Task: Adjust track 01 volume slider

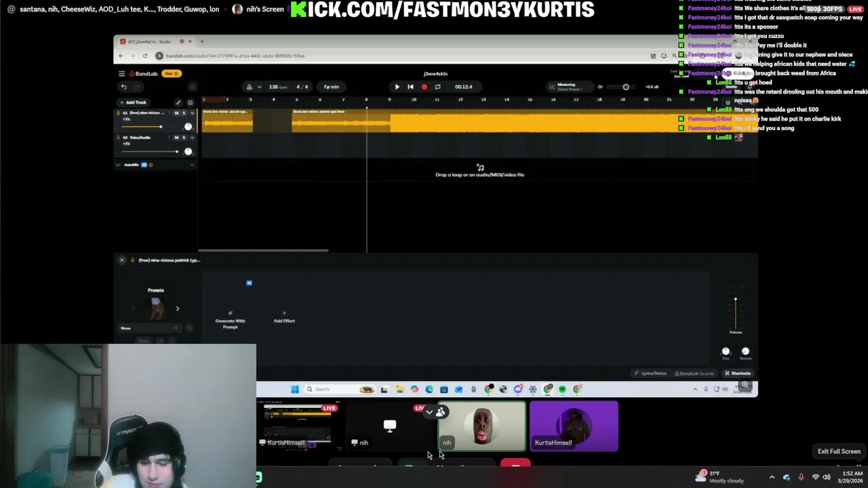Action: (x=148, y=127)
